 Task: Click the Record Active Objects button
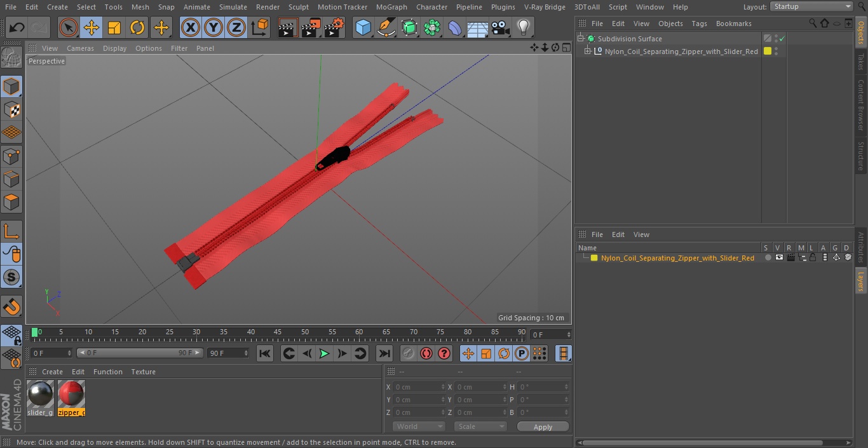tap(409, 353)
